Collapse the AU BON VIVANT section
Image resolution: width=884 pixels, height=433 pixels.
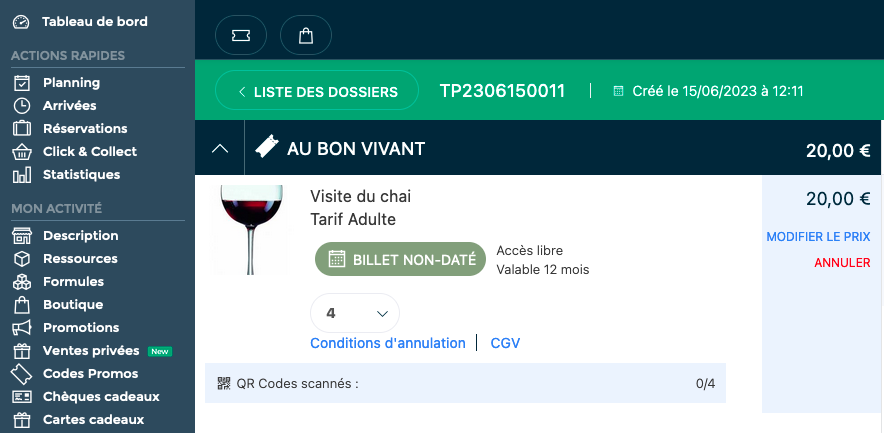(219, 149)
